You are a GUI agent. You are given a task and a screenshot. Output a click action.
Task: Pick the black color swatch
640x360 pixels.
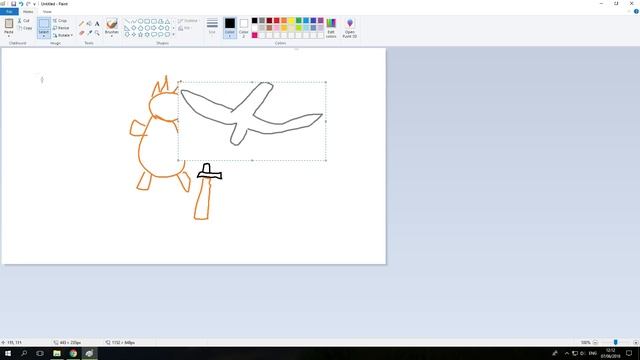[x=255, y=20]
